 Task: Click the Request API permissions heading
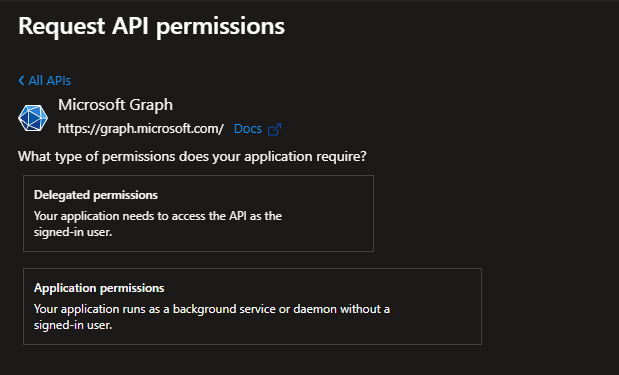152,26
